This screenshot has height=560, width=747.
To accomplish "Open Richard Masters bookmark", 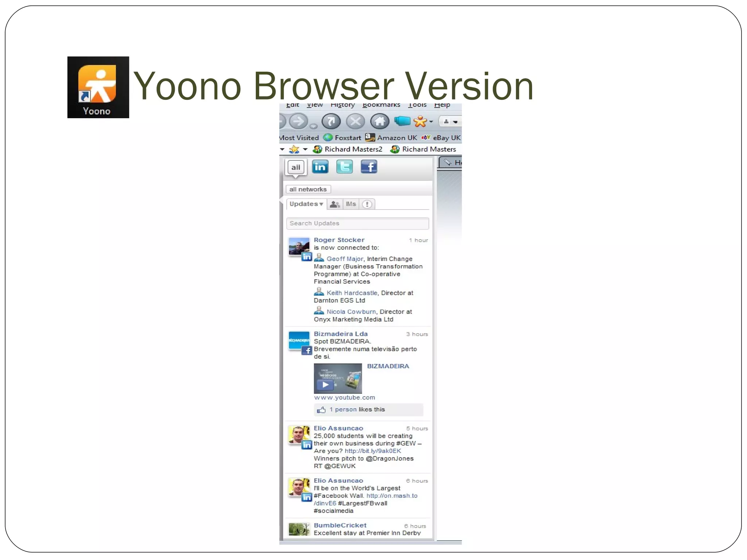I will (423, 149).
